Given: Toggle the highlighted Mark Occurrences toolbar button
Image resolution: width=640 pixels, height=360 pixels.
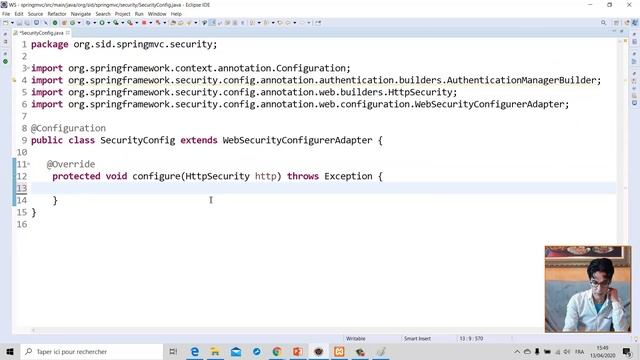Looking at the screenshot, I should 212,23.
